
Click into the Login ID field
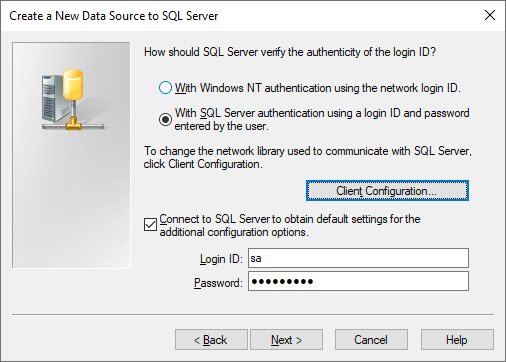click(x=358, y=258)
